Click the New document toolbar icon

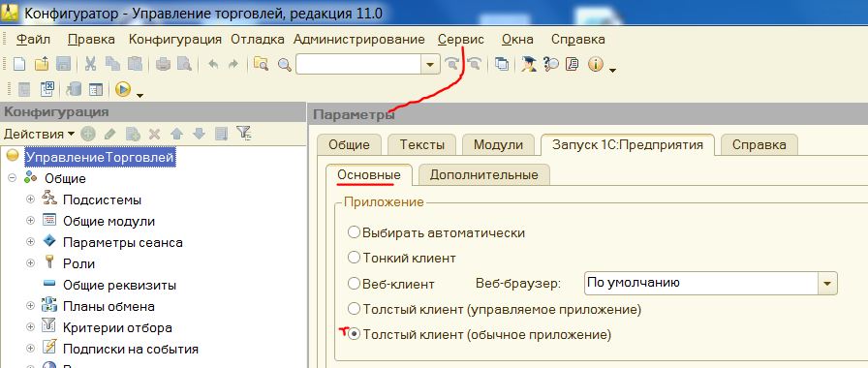[x=19, y=64]
